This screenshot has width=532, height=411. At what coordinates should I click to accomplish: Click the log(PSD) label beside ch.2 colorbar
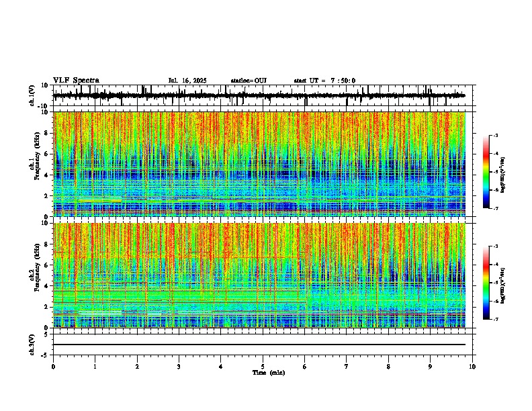(x=503, y=286)
